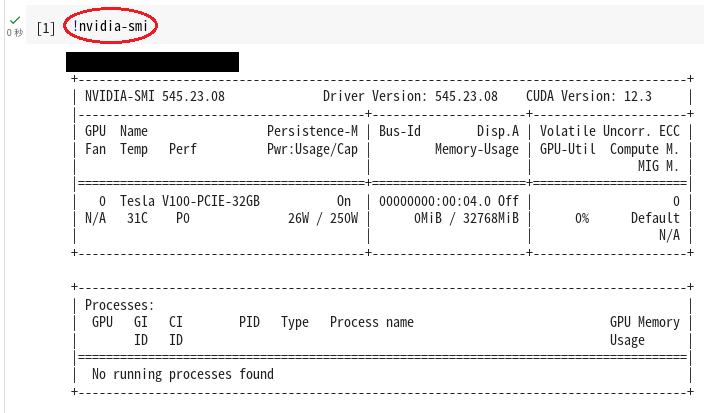This screenshot has width=704, height=413.
Task: Click the blacked-out redacted bar in output
Action: coord(152,62)
